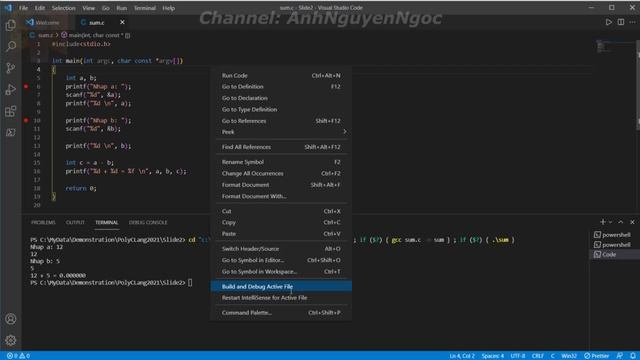Open the Search view in activity bar

point(11,46)
